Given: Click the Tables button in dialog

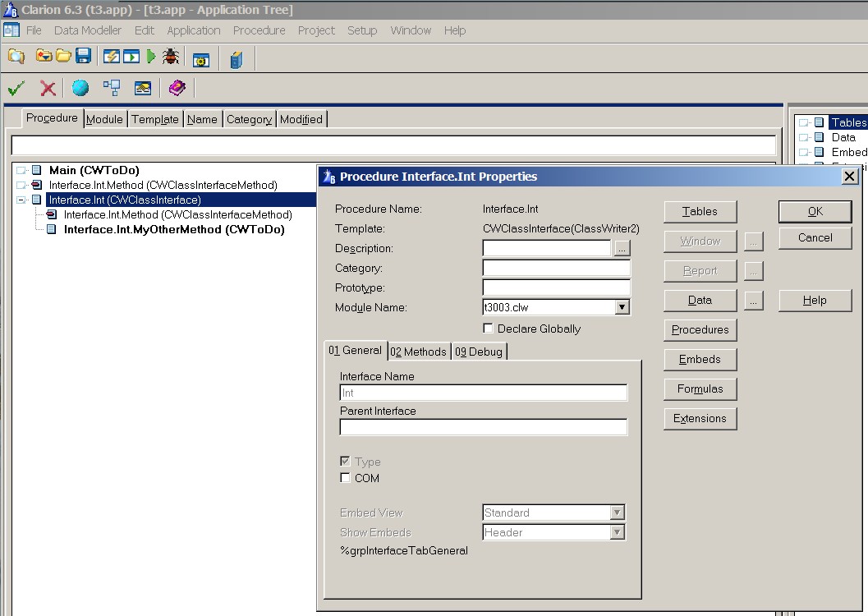Looking at the screenshot, I should click(x=700, y=211).
